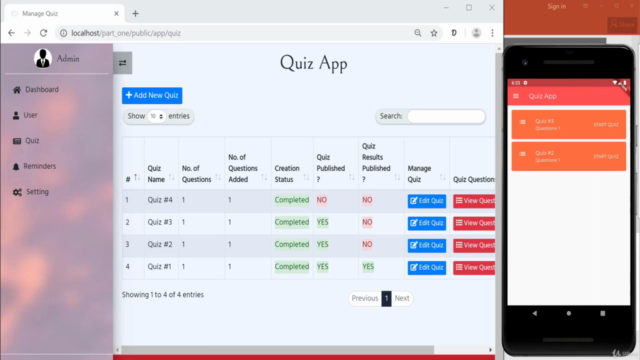Click the scroll right arrow at bottom

[x=490, y=350]
